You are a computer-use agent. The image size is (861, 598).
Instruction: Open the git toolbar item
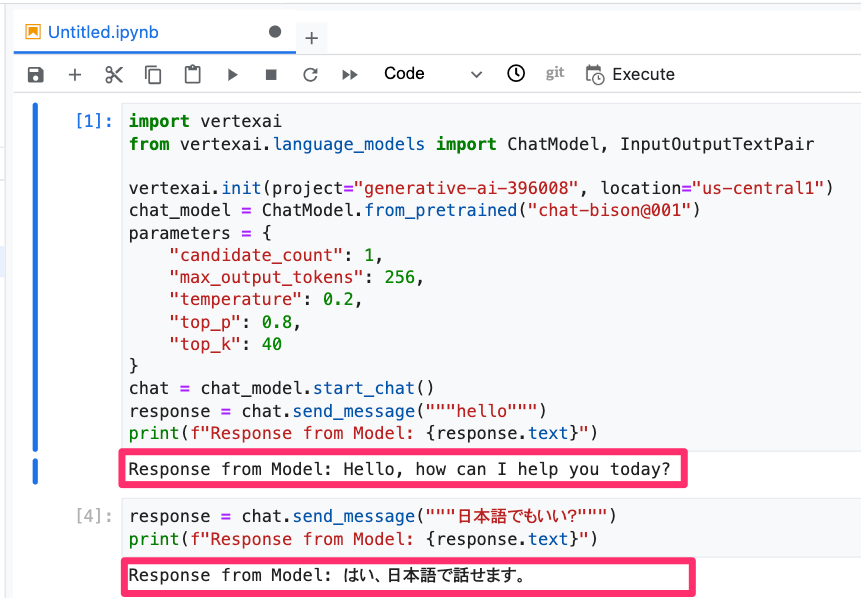coord(555,73)
